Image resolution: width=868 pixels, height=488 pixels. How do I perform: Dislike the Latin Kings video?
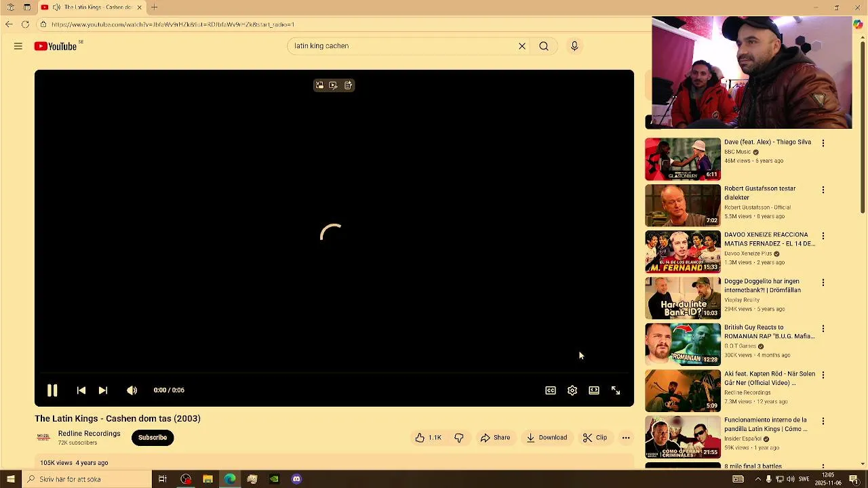click(459, 438)
